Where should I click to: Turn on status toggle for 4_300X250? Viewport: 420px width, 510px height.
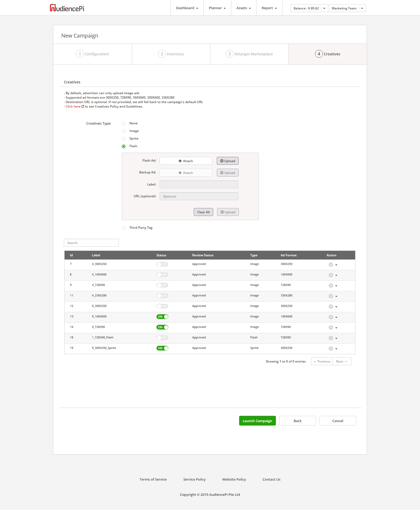pos(162,264)
